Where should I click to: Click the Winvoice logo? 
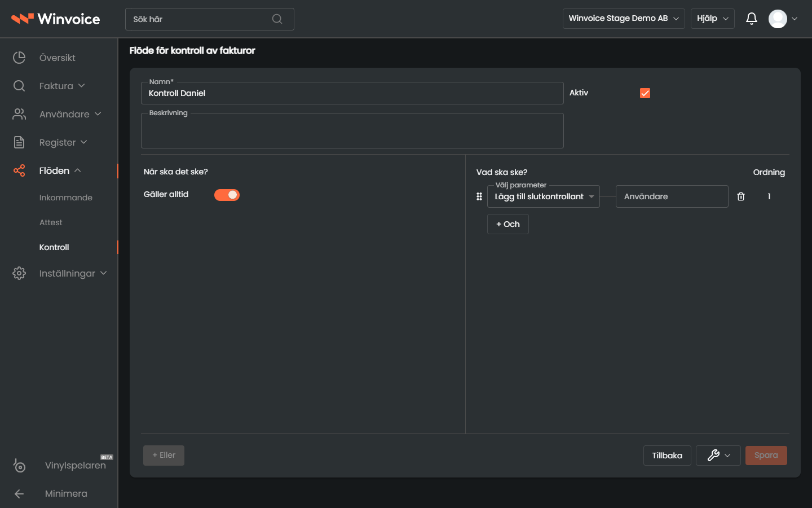point(55,19)
